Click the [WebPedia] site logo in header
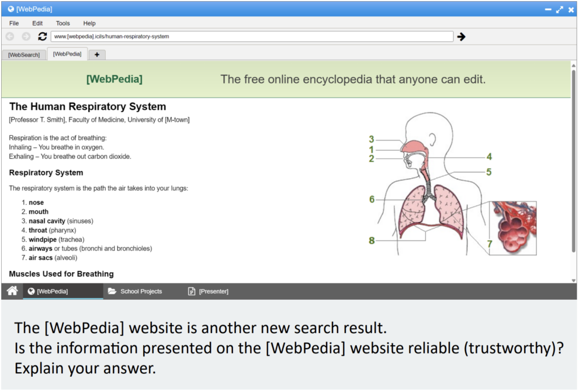This screenshot has width=579, height=392. pos(114,79)
